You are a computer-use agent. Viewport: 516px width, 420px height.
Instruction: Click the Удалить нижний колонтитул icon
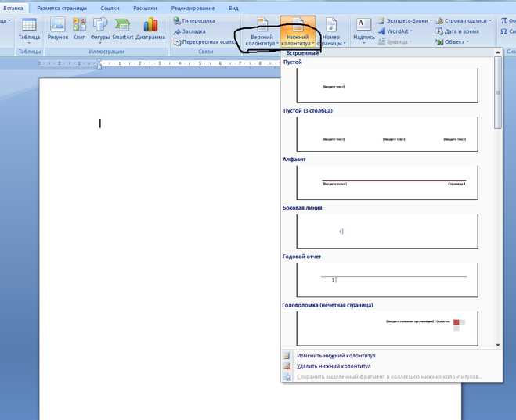click(287, 366)
